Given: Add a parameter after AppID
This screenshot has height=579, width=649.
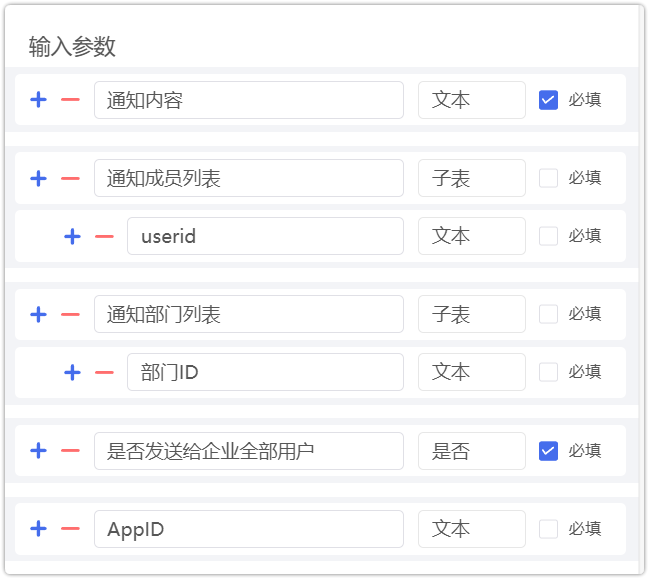Looking at the screenshot, I should [x=39, y=528].
